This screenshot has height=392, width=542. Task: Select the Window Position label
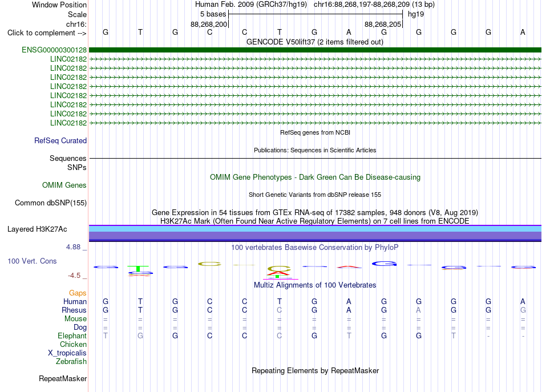(59, 5)
